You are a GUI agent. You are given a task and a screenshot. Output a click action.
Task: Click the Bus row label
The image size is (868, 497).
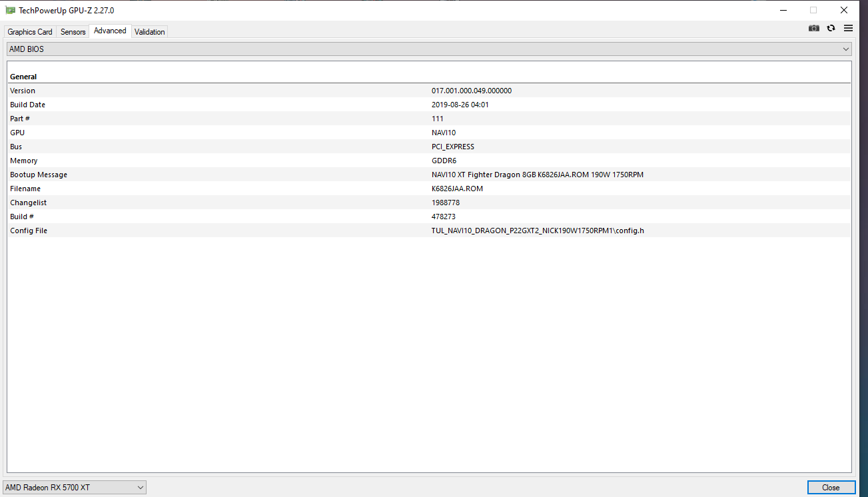click(16, 147)
